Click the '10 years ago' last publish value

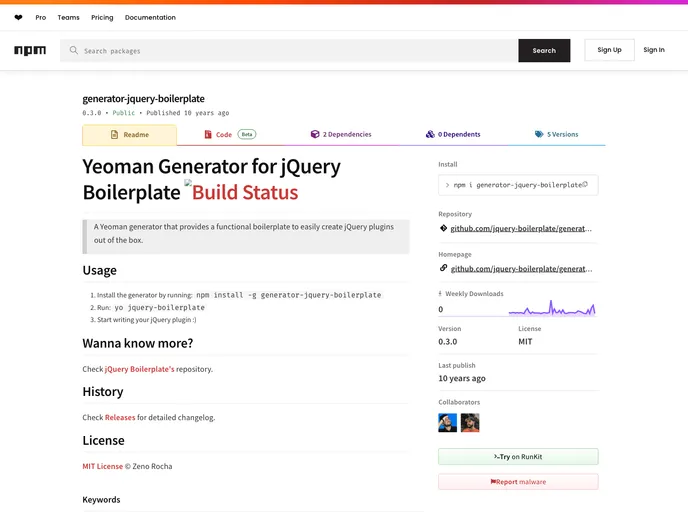[x=462, y=378]
